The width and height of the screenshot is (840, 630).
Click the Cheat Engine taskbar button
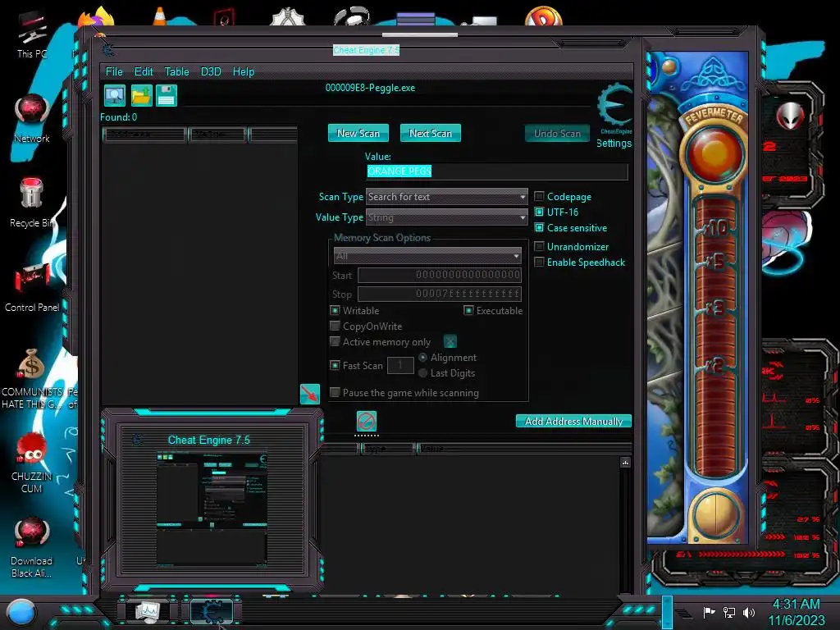pos(212,610)
